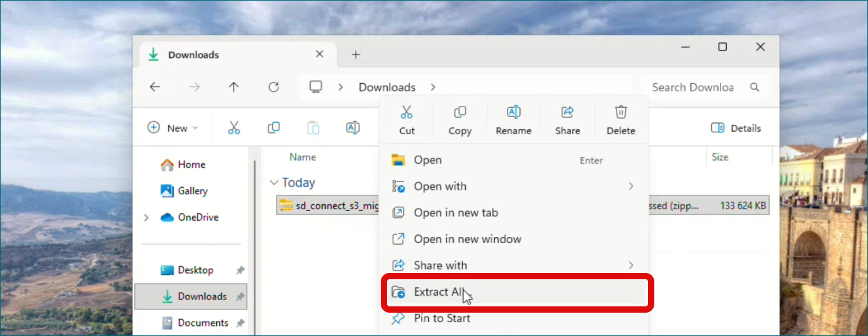
Task: Toggle the Details pane button
Action: [736, 128]
